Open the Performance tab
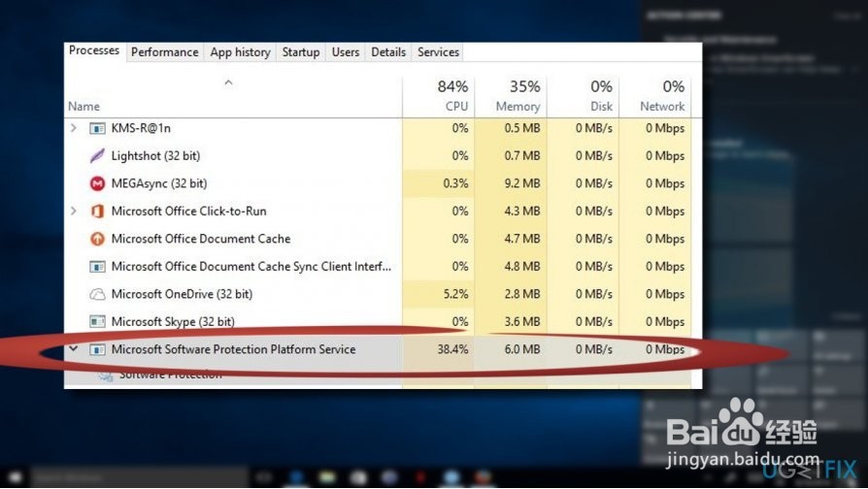 [164, 52]
